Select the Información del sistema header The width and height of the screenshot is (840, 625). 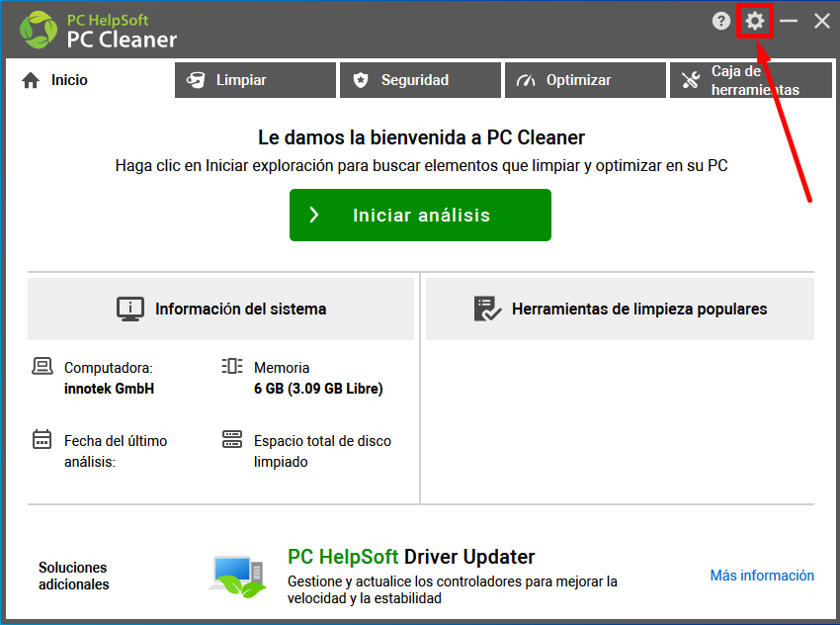point(220,309)
